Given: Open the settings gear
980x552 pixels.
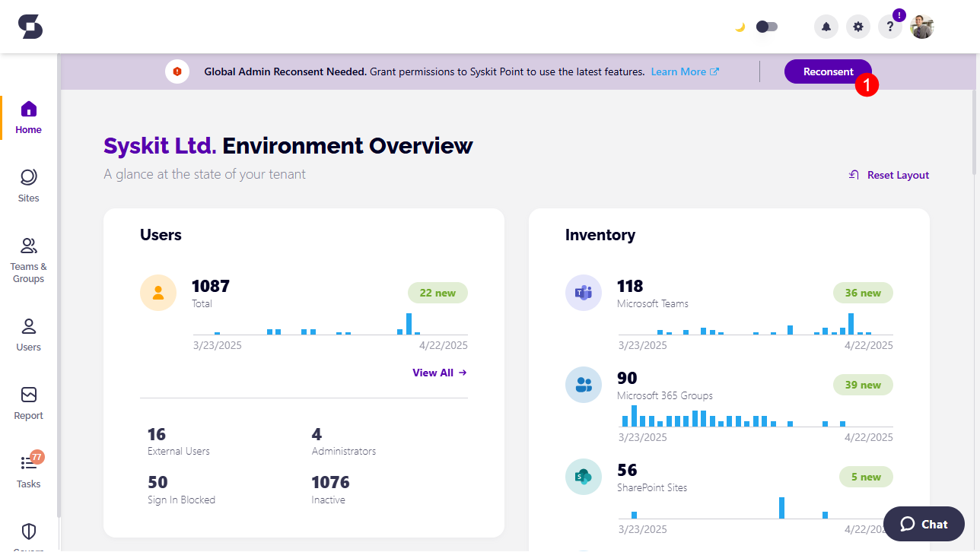Looking at the screenshot, I should [858, 27].
